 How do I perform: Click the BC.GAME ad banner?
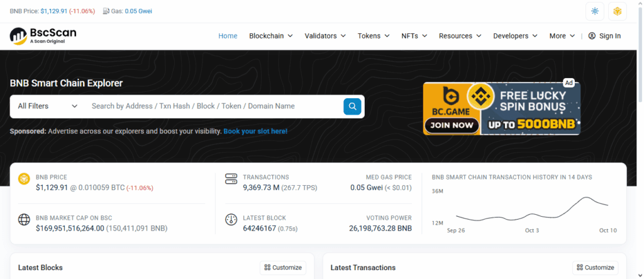pyautogui.click(x=501, y=108)
